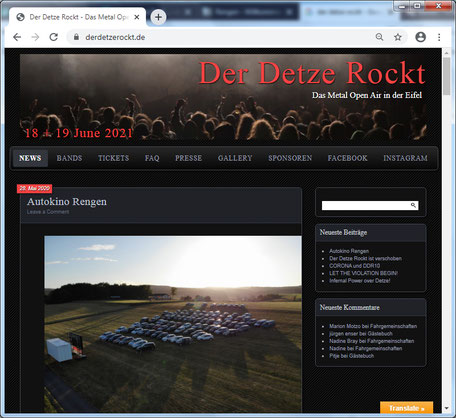Open the TICKETS menu item
Screen dimensions: 456x418
(x=114, y=158)
